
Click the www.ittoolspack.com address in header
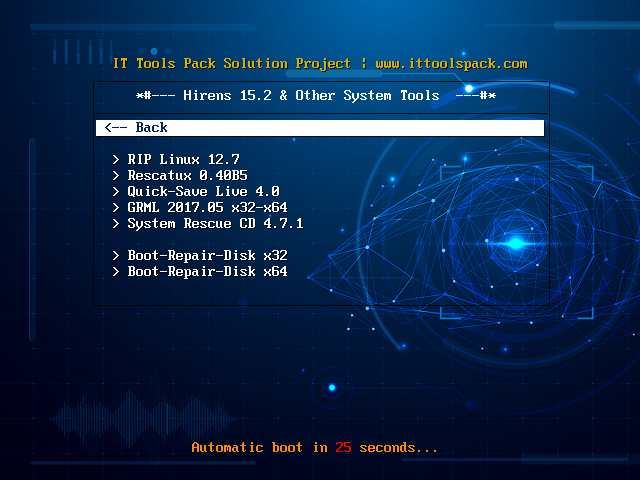451,64
